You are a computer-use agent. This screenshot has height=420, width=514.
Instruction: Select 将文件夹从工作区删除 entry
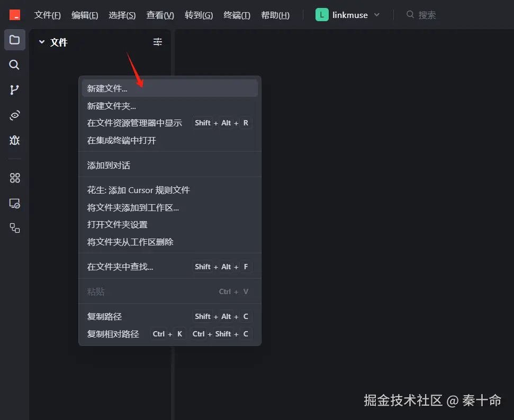[170, 242]
